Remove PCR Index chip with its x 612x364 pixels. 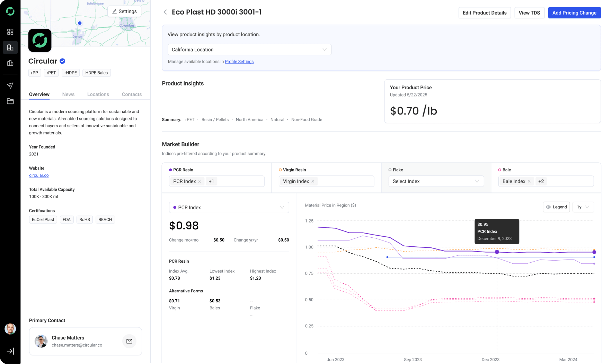point(199,181)
